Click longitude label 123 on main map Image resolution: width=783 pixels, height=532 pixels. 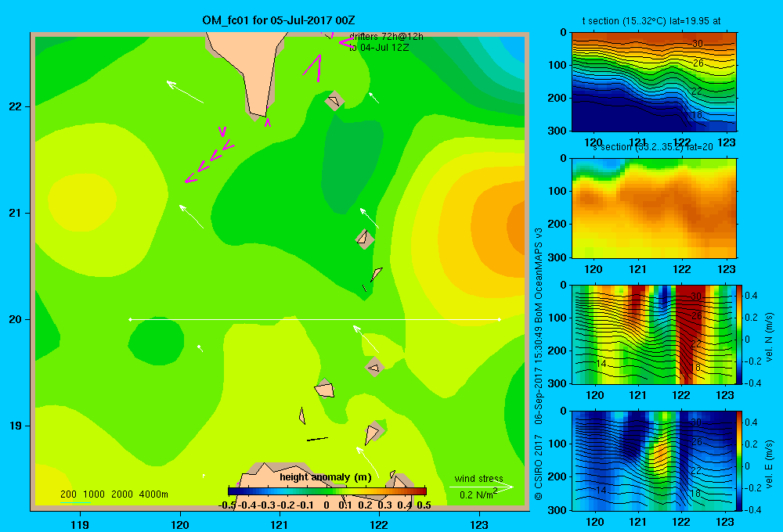click(x=479, y=524)
